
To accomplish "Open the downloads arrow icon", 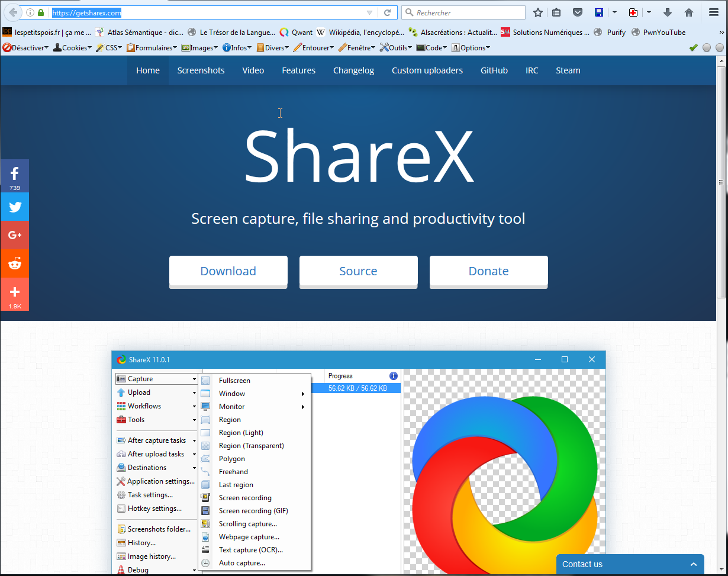I will coord(668,12).
